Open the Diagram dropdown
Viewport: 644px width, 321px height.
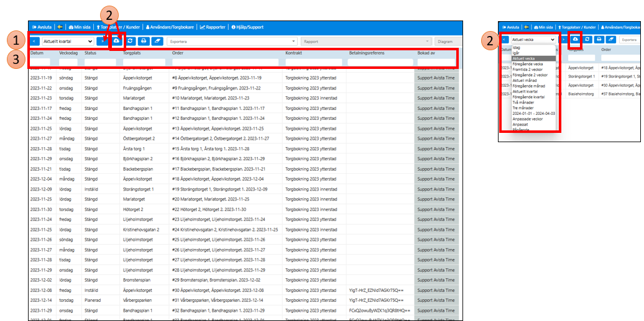[x=448, y=41]
